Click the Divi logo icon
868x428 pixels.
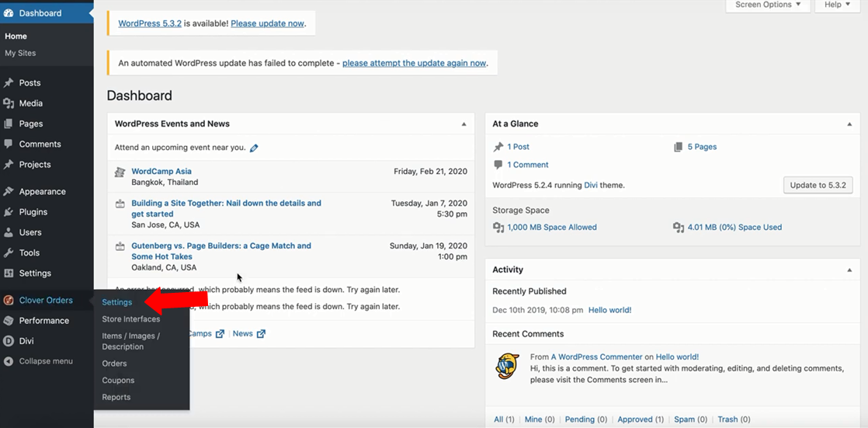coord(8,341)
